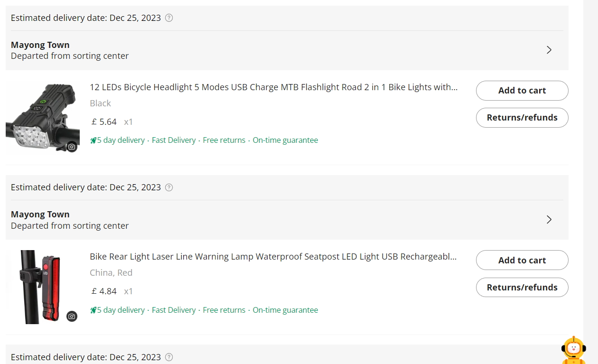
Task: Add the bicycle headlight to cart
Action: click(522, 91)
